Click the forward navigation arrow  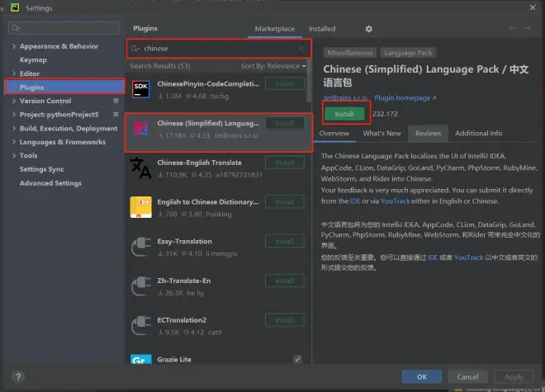click(x=528, y=28)
